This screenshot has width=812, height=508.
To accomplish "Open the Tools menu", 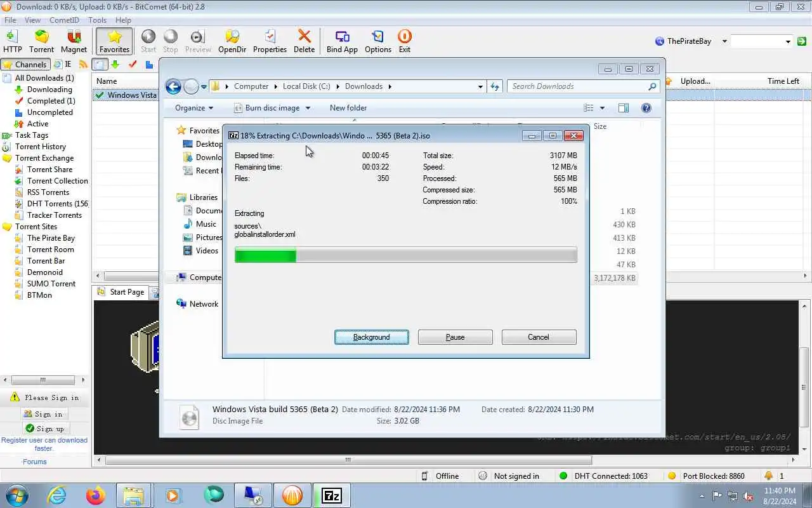I will click(x=97, y=20).
